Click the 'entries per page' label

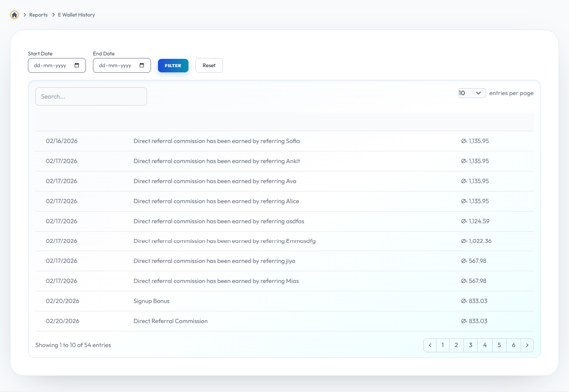[511, 93]
